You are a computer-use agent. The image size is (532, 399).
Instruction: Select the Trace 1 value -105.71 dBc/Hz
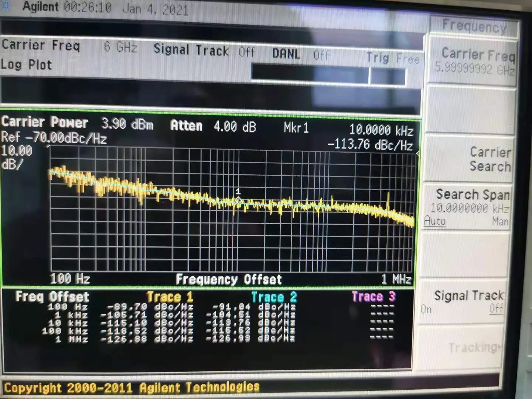click(x=147, y=315)
